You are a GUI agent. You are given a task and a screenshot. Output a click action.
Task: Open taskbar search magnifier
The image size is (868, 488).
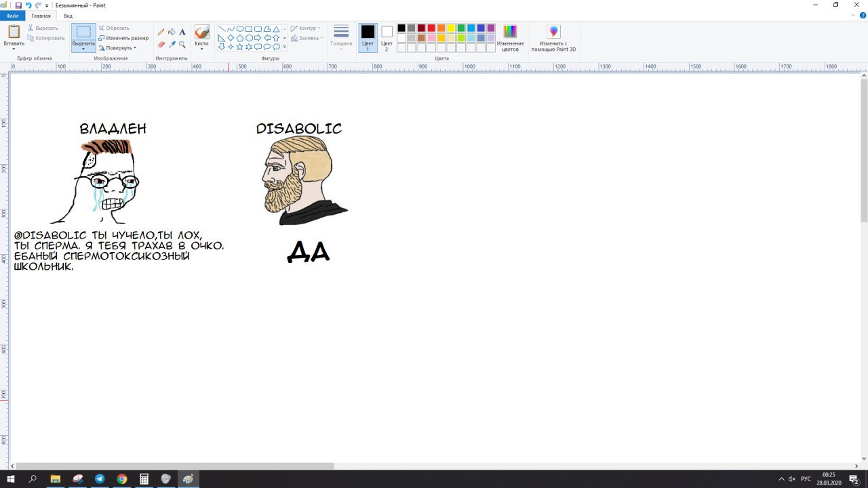pyautogui.click(x=33, y=479)
